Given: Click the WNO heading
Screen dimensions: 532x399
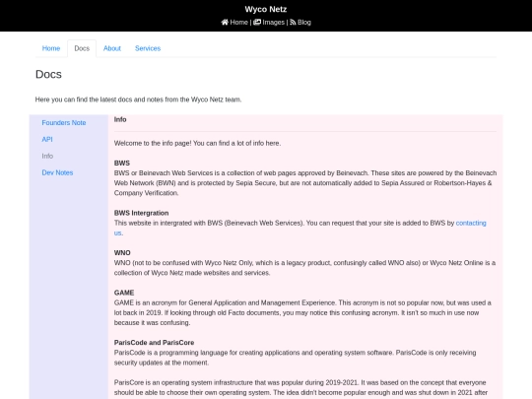Looking at the screenshot, I should pos(122,253).
